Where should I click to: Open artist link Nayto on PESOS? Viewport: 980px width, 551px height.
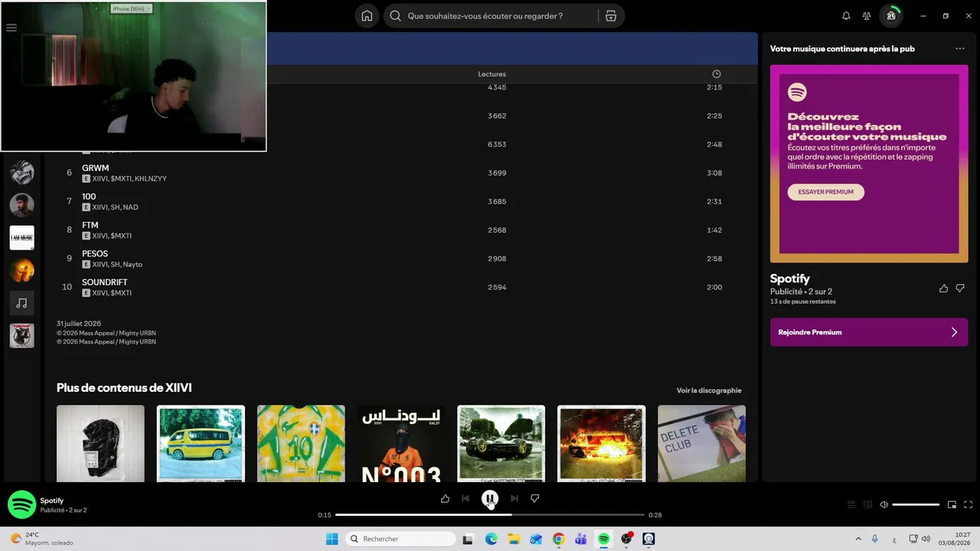click(x=132, y=265)
